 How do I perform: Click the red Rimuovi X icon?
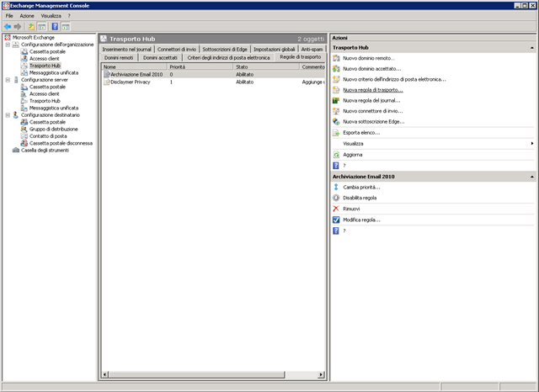[336, 209]
